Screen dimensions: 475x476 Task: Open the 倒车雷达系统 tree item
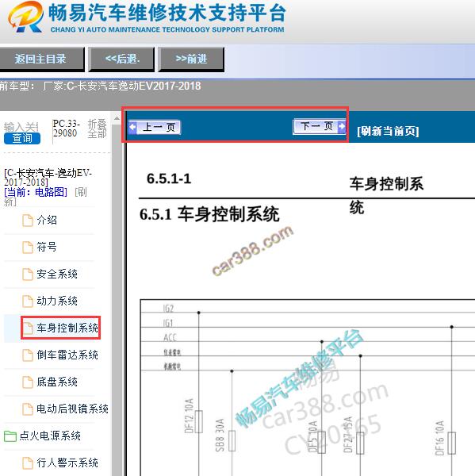point(67,355)
